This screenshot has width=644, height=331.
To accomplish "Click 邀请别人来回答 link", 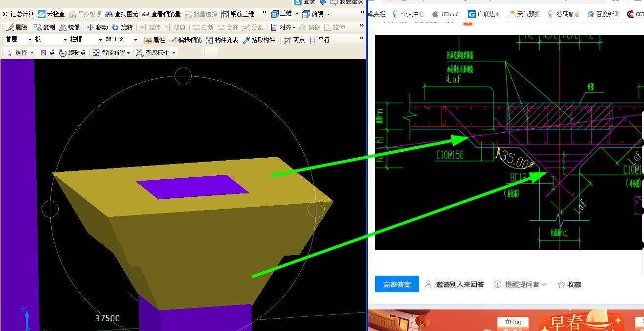I will [x=454, y=284].
